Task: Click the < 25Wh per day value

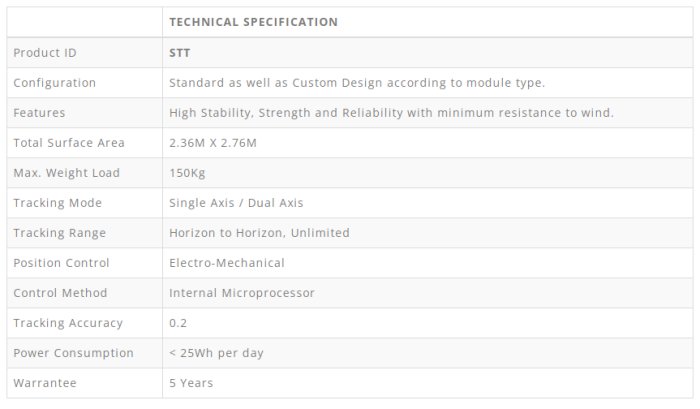Action: coord(217,353)
